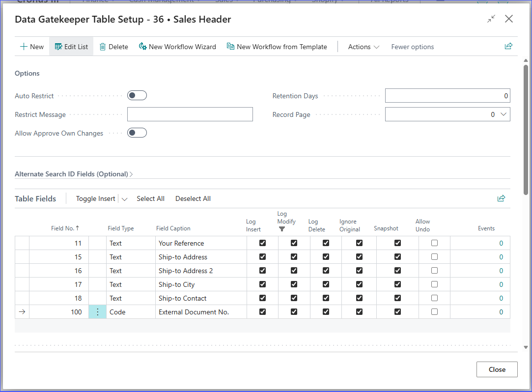532x392 pixels.
Task: Uncheck Log Insert for Ship-to City
Action: pyautogui.click(x=262, y=284)
